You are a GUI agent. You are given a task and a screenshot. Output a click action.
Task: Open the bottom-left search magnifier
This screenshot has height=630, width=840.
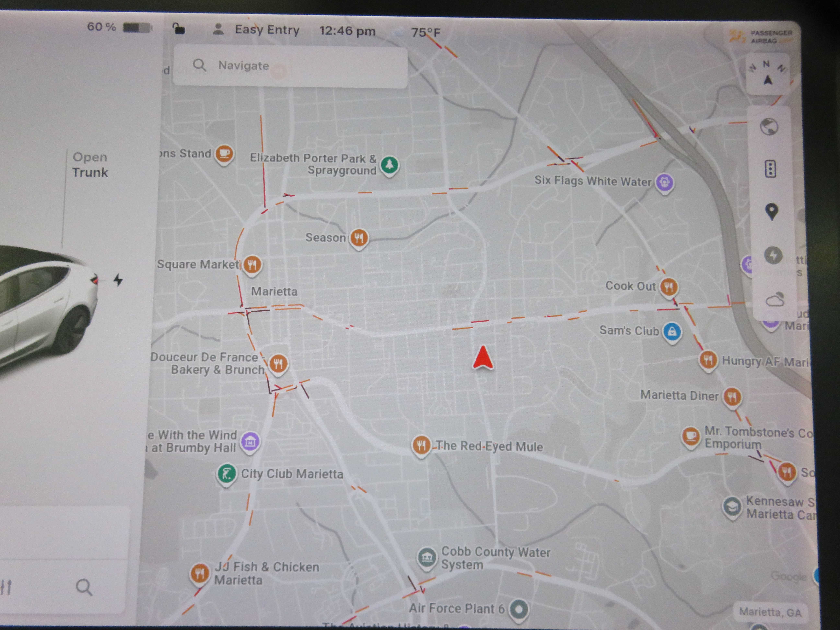[x=84, y=588]
